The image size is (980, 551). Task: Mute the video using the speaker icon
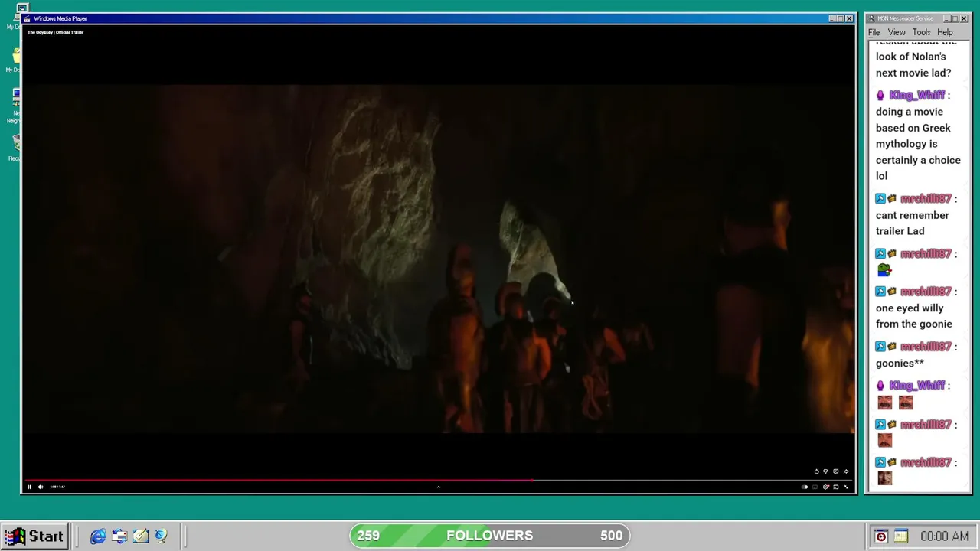(41, 487)
